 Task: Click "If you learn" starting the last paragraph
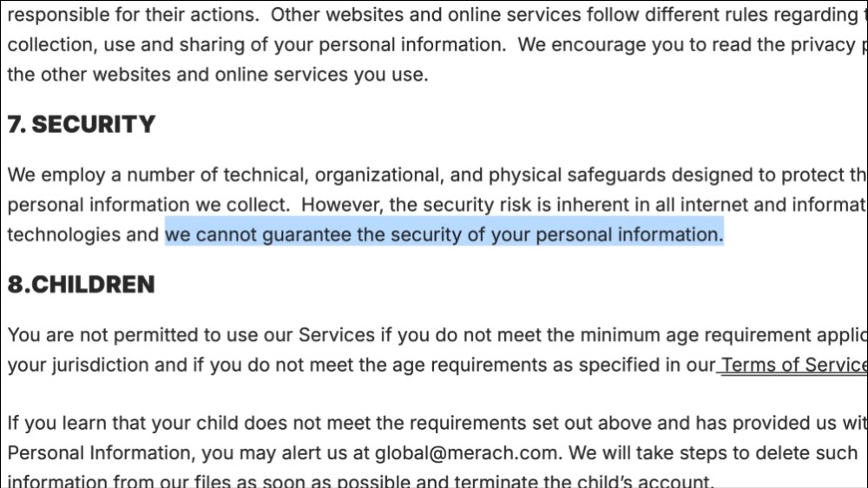click(x=57, y=424)
